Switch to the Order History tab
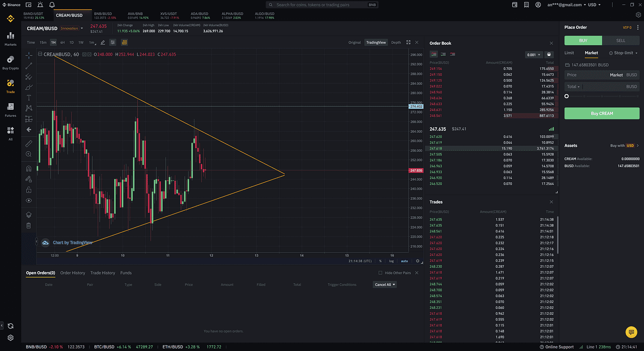Viewport: 644px width, 351px height. click(x=72, y=273)
